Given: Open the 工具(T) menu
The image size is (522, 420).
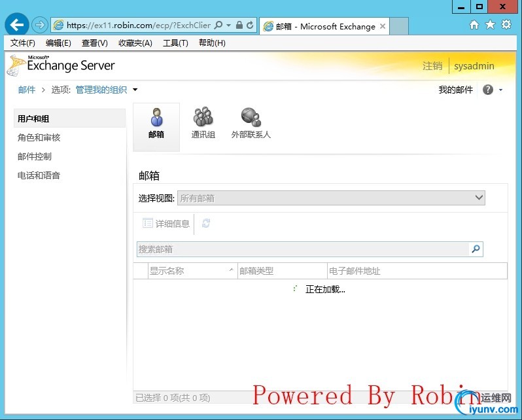Looking at the screenshot, I should coord(175,43).
